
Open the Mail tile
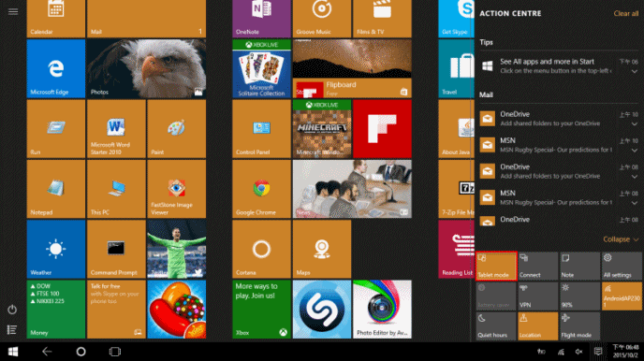click(146, 19)
